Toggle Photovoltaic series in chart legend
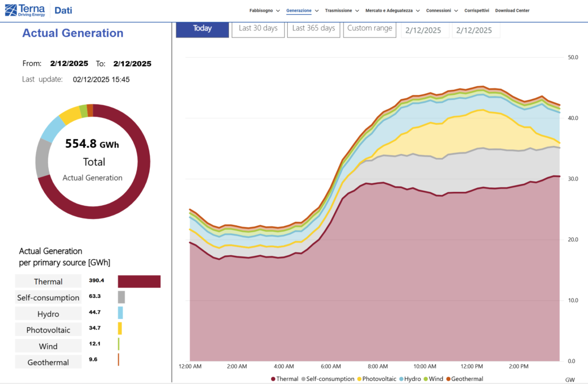The width and height of the screenshot is (588, 384). [377, 379]
